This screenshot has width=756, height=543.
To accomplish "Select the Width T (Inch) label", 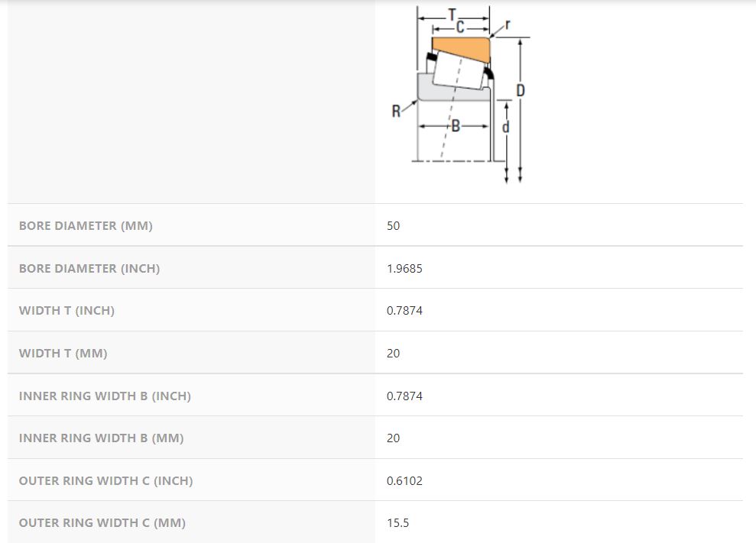I will [x=67, y=311].
